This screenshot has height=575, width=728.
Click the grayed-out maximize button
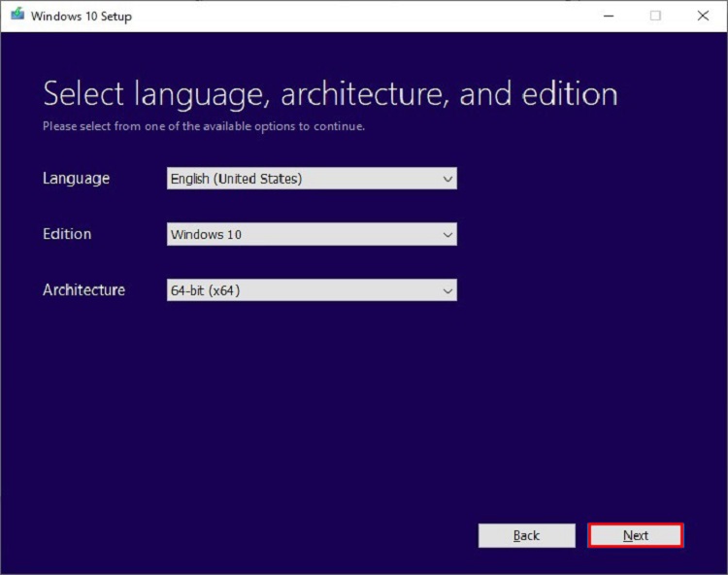(x=655, y=16)
